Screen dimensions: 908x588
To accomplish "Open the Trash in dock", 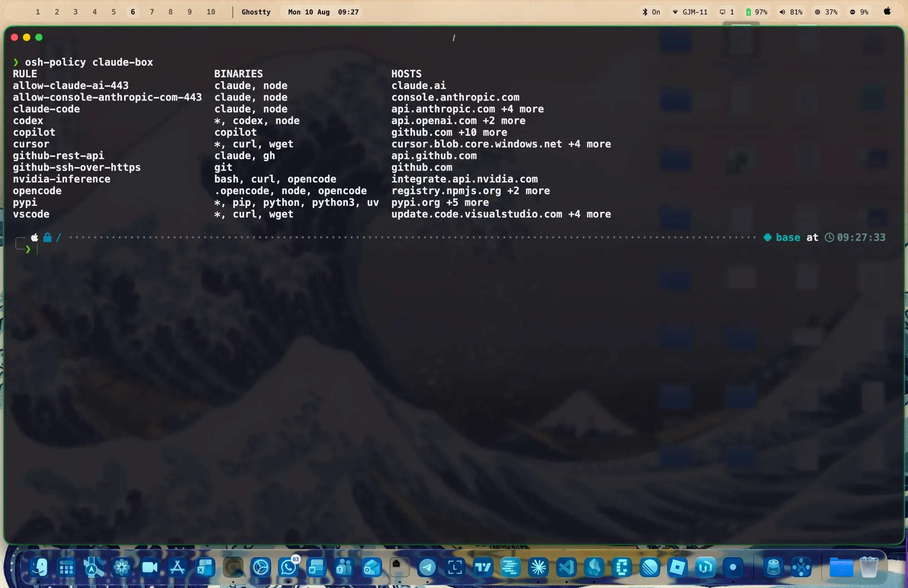I will pyautogui.click(x=869, y=567).
